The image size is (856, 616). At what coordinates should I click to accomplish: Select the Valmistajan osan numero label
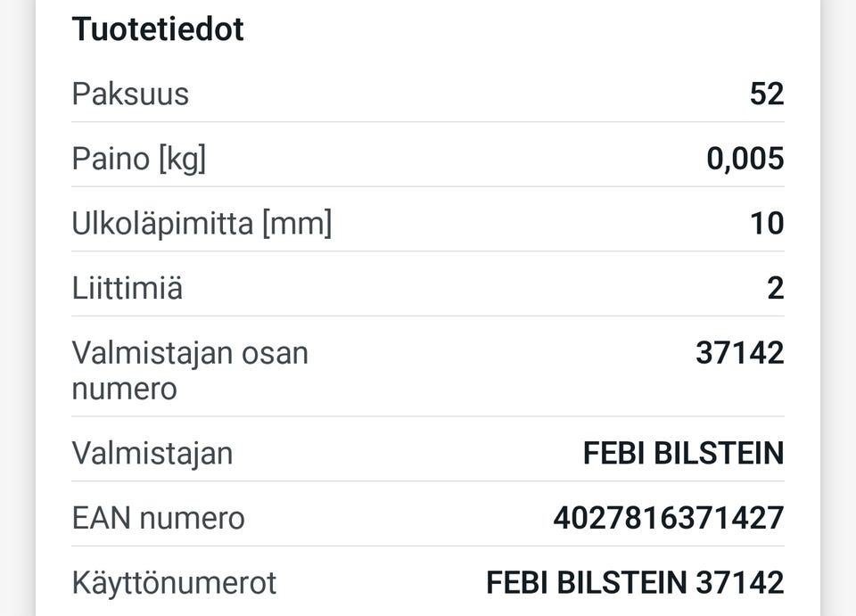pos(190,371)
